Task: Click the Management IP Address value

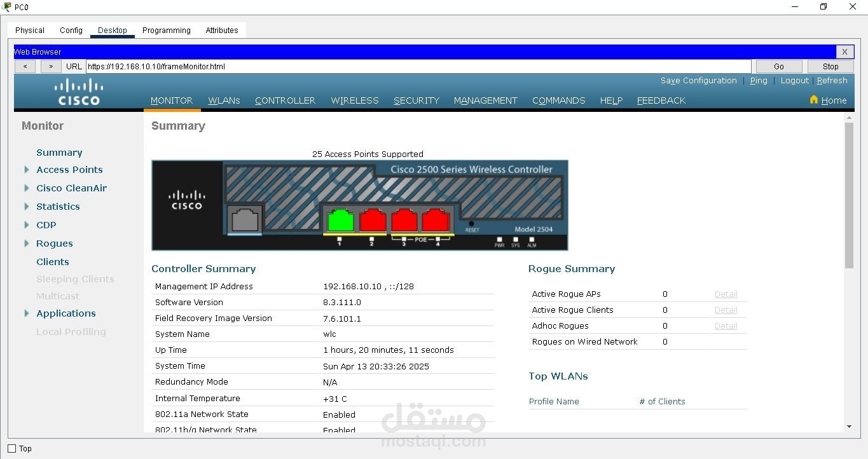Action: click(x=368, y=287)
